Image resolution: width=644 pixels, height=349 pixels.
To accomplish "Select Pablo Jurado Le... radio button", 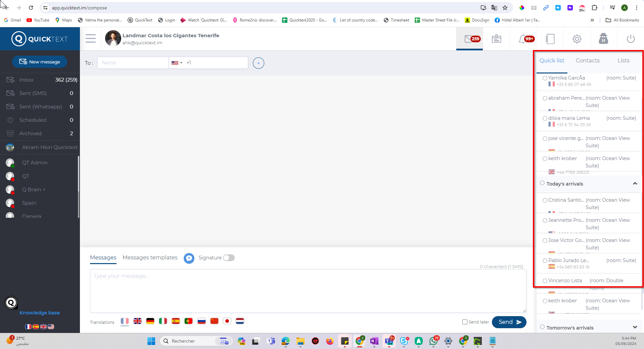I will [x=545, y=261].
